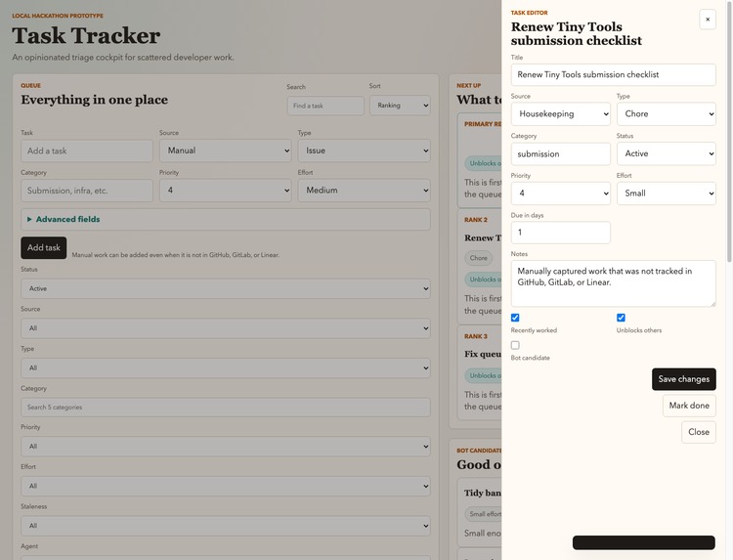
Task: Click the Save changes button
Action: pos(684,379)
